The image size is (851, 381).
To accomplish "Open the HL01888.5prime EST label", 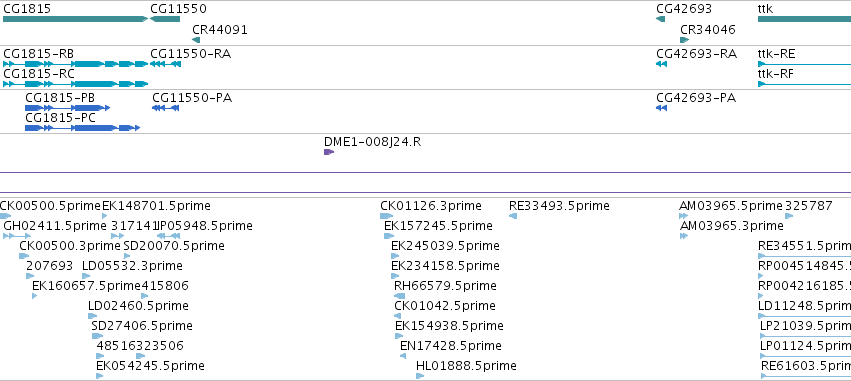I will tap(466, 366).
